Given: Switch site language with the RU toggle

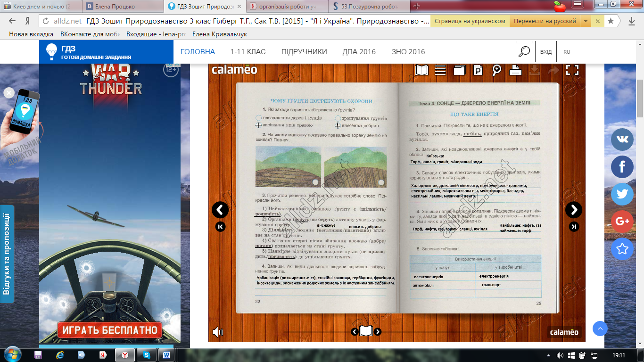Looking at the screenshot, I should pos(567,52).
